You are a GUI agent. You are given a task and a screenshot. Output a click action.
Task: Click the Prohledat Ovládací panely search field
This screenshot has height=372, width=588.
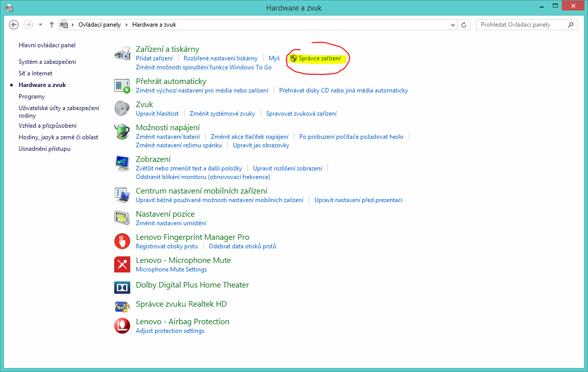[521, 25]
